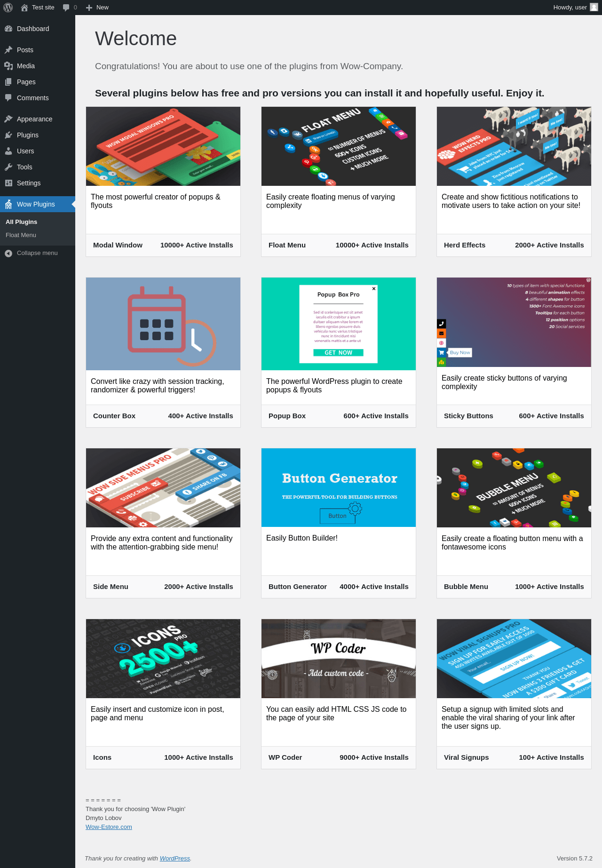Open the Wow Herd Effects Pro thumbnail
Viewport: 602px width, 868px height.
click(x=514, y=146)
